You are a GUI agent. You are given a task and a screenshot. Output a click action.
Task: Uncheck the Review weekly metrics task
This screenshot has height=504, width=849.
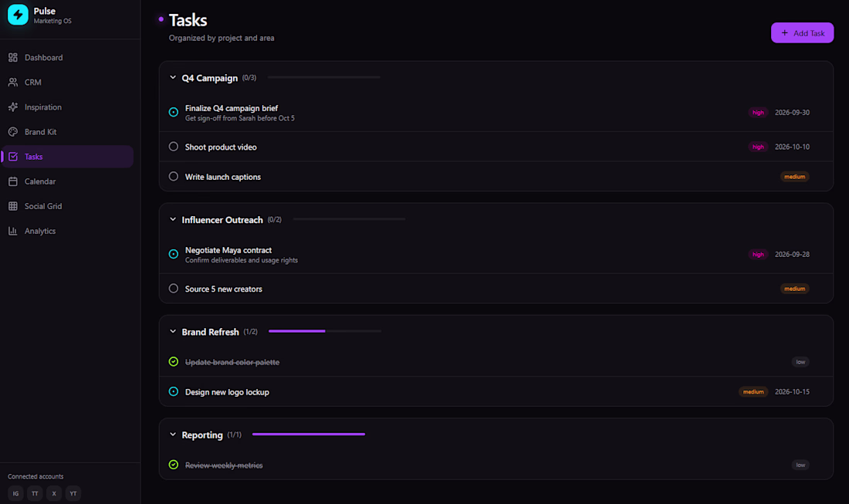coord(173,465)
